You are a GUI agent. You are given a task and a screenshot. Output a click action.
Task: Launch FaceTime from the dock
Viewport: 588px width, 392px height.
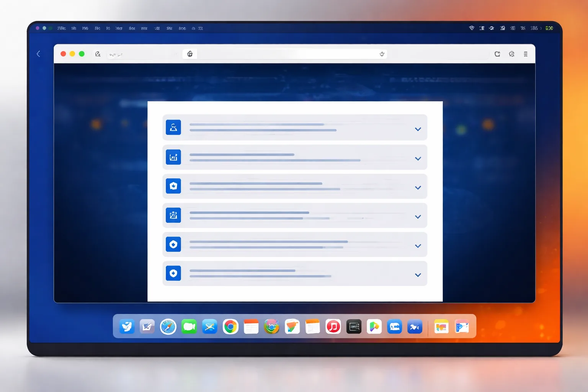tap(189, 327)
